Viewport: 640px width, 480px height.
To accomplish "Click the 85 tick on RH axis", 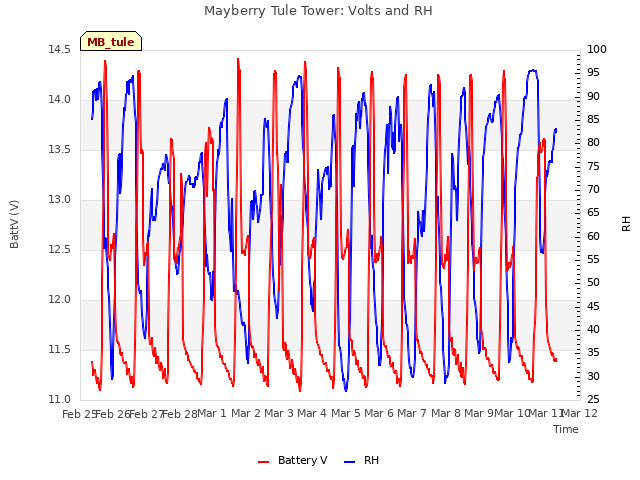I will tap(593, 120).
